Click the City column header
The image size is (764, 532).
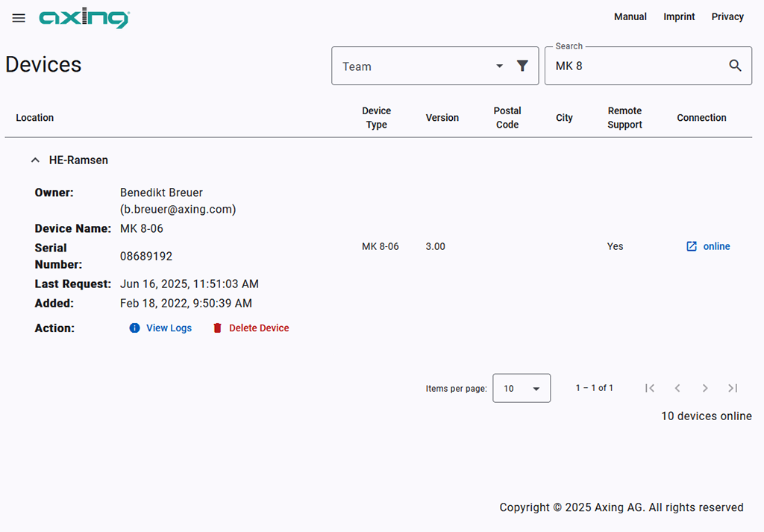click(x=564, y=117)
